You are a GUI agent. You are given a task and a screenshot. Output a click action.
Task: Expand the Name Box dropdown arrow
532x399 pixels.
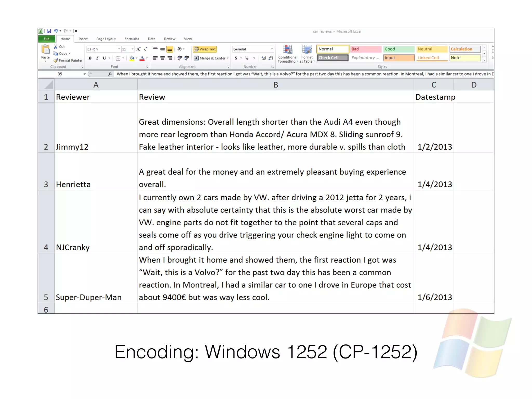[x=85, y=74]
